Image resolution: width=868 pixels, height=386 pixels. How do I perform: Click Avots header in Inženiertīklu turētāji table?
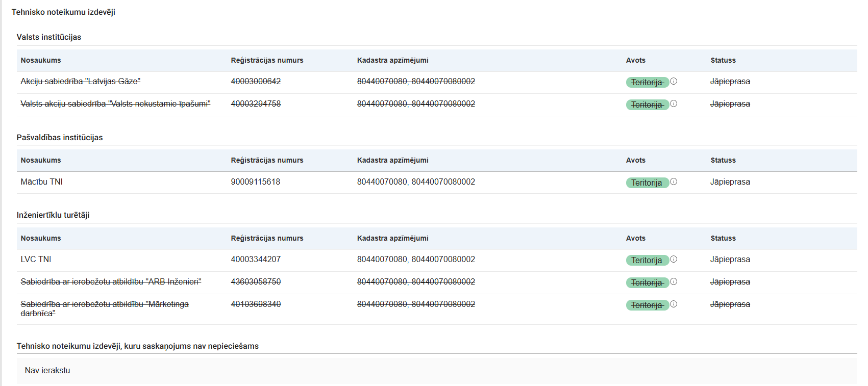[635, 238]
